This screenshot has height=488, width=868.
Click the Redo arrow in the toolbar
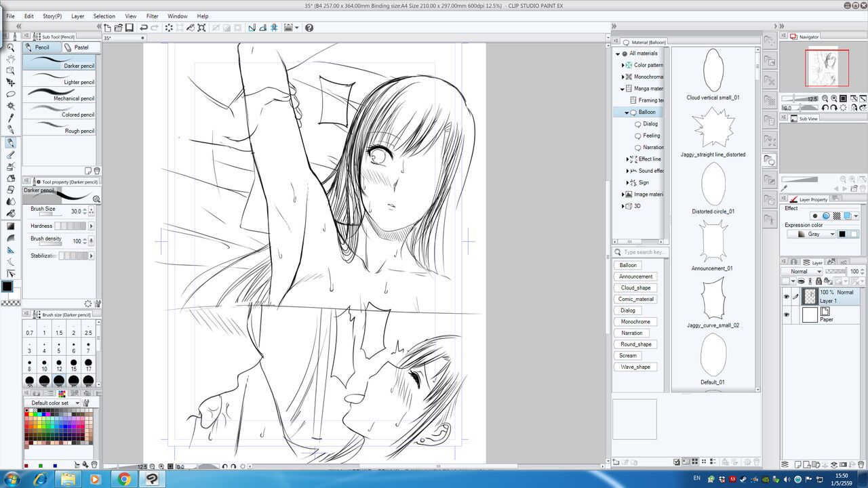pos(155,28)
